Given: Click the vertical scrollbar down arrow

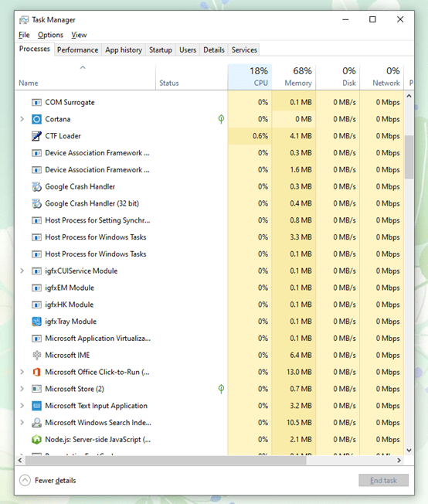Looking at the screenshot, I should point(409,451).
